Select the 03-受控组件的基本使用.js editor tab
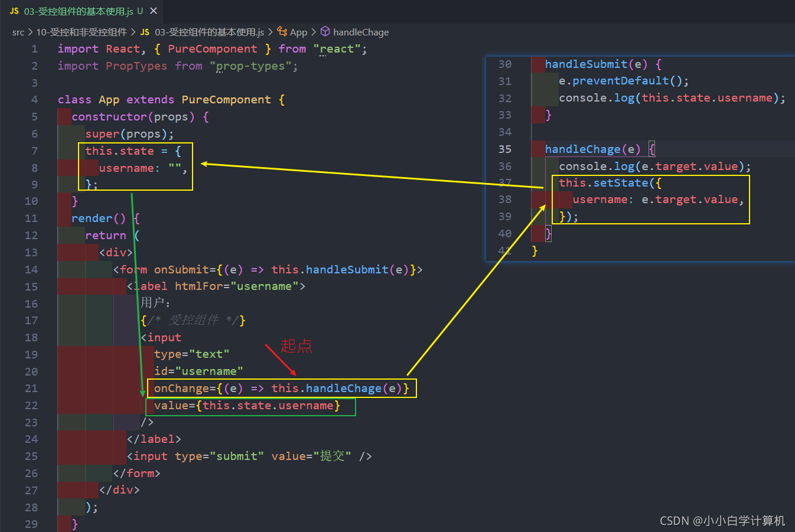795x532 pixels. [x=82, y=11]
